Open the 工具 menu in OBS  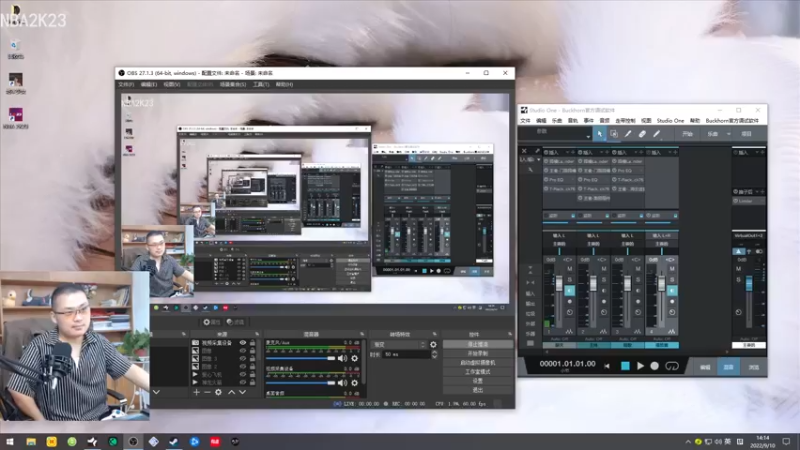point(261,84)
